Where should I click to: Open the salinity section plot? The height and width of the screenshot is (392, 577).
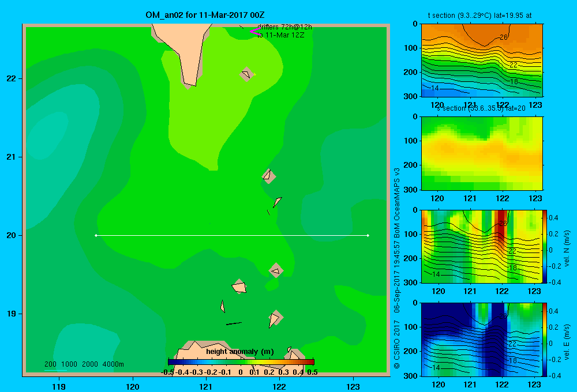click(482, 153)
